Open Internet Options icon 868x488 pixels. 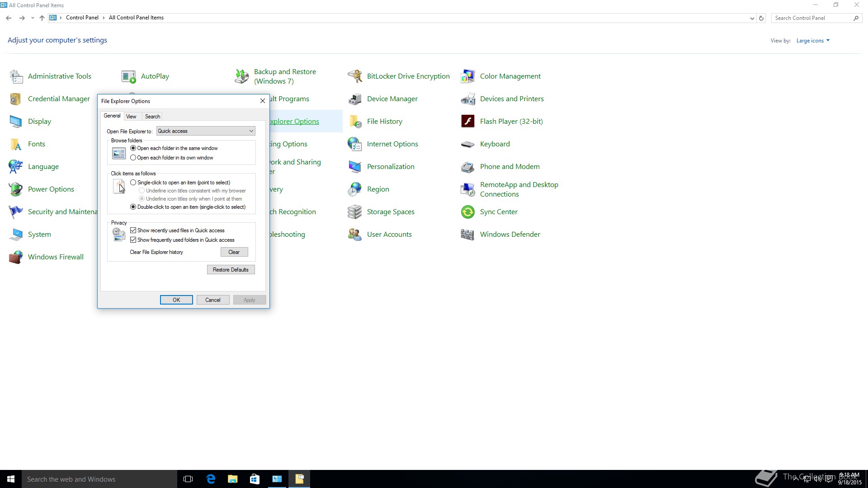(x=355, y=144)
